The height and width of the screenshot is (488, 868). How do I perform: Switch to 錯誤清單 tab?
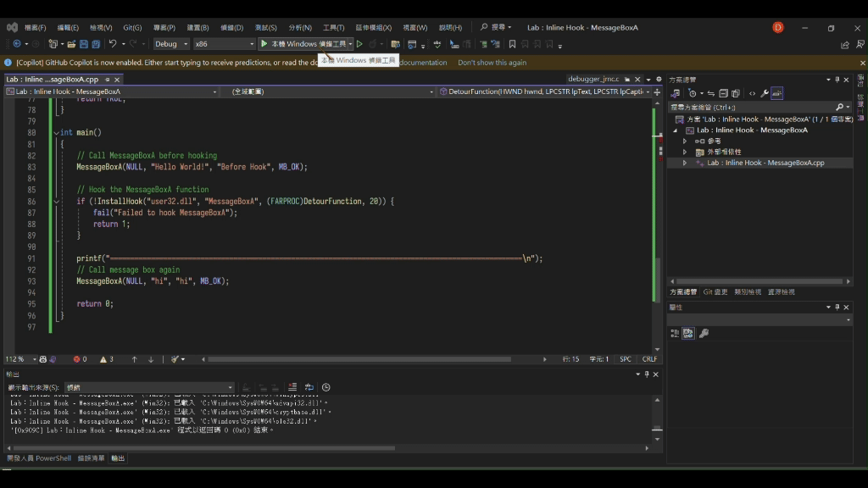91,458
